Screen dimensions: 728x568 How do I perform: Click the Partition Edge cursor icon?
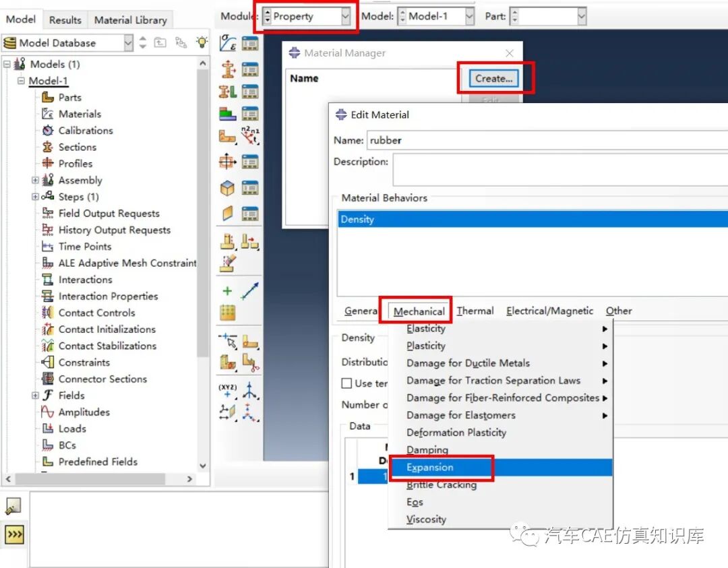228,341
